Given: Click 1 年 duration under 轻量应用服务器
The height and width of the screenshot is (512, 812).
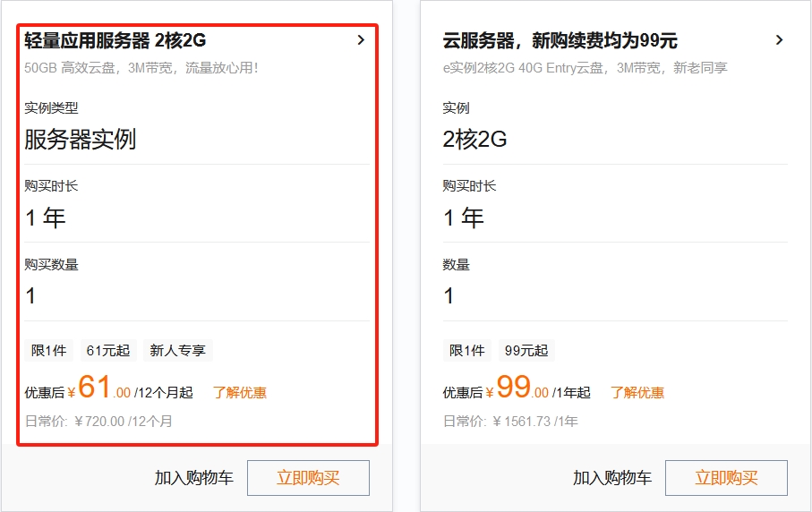Looking at the screenshot, I should coord(45,218).
